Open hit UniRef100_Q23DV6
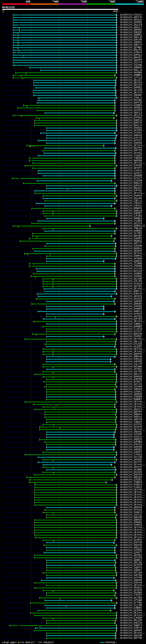Screen dimensions: 146x644 click(x=131, y=610)
